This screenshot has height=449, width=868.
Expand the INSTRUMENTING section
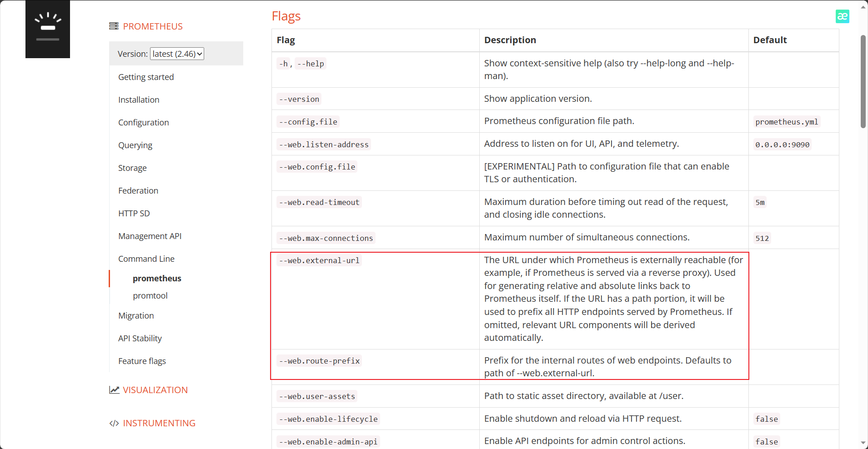click(x=159, y=423)
